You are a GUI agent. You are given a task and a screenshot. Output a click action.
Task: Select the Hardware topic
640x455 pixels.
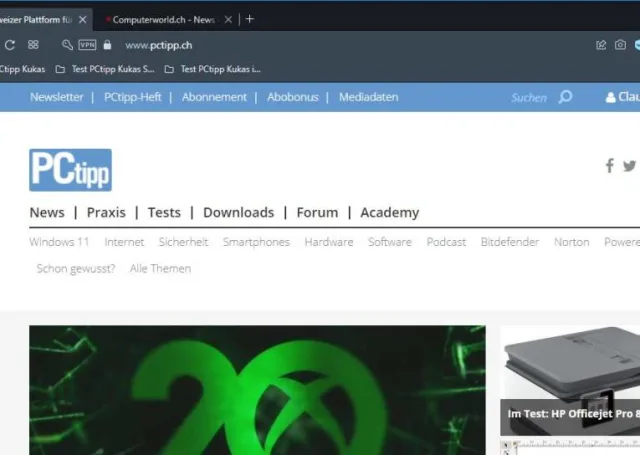point(329,242)
